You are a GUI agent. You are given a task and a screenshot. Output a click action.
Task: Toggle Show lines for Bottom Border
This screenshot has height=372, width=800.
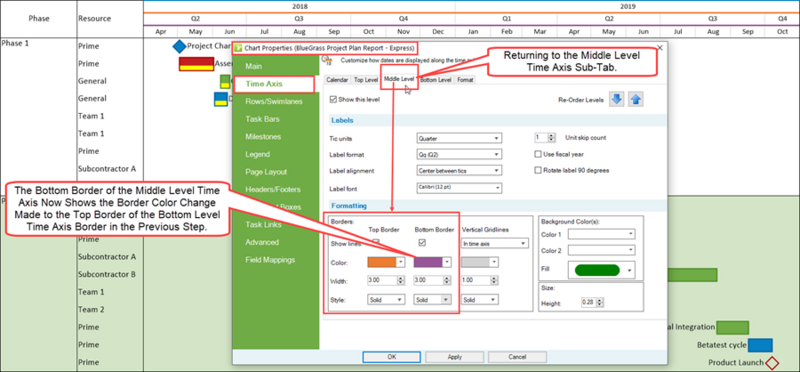coord(422,243)
